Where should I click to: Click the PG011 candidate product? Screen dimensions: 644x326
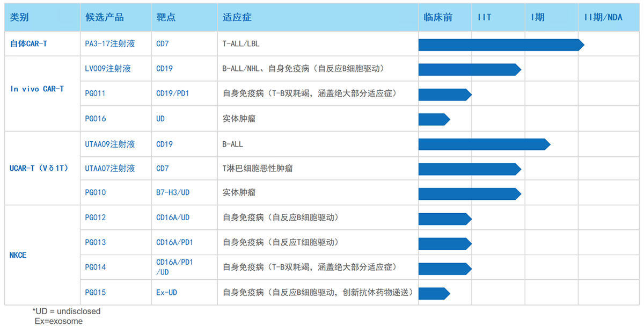point(96,93)
